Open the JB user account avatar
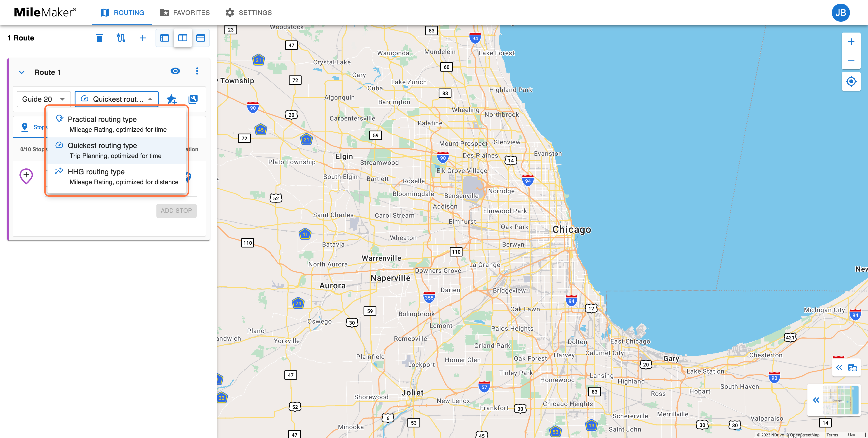 coord(840,13)
